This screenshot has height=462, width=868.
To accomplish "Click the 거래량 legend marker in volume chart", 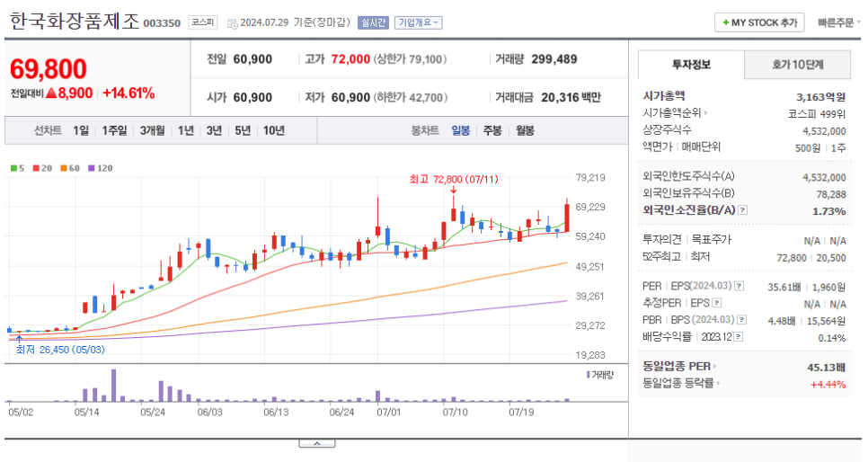I will (x=588, y=375).
